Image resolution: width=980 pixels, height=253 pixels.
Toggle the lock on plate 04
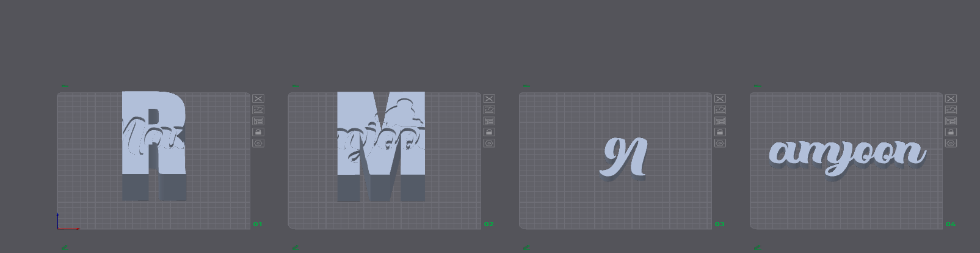(951, 132)
